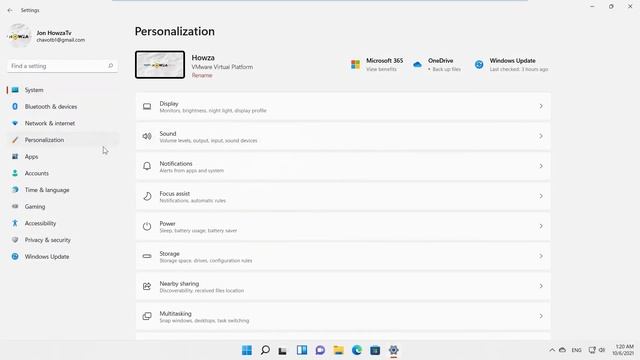Click the Display monitor icon
The image size is (640, 360).
click(x=147, y=107)
